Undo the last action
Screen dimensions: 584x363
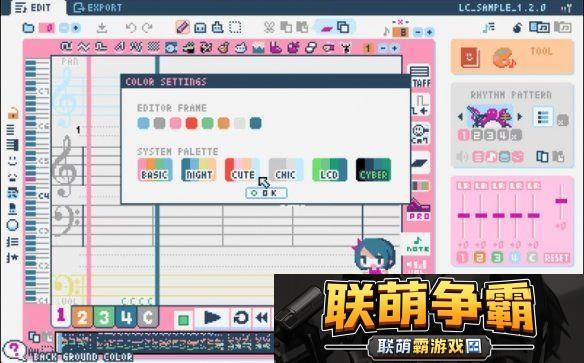pyautogui.click(x=131, y=28)
